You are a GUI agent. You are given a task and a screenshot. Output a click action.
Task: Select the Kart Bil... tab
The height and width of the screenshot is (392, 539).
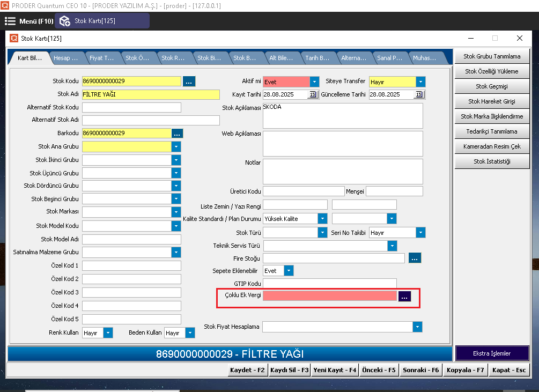[29, 58]
